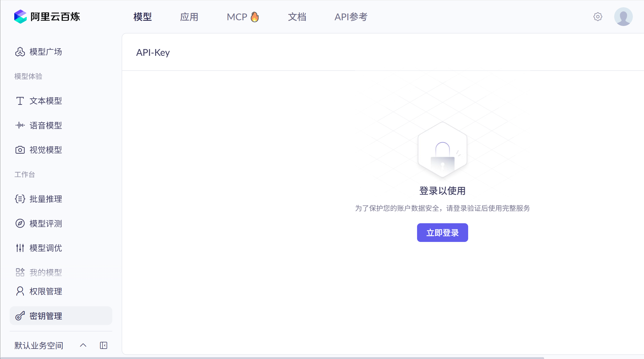Click the 立即登录 login button
This screenshot has height=359, width=644.
click(x=442, y=232)
